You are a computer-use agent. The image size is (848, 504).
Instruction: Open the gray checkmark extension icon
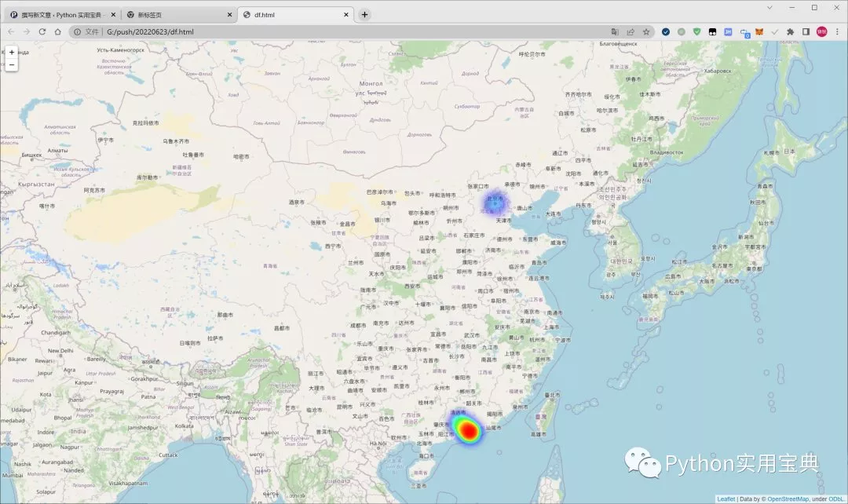click(775, 32)
